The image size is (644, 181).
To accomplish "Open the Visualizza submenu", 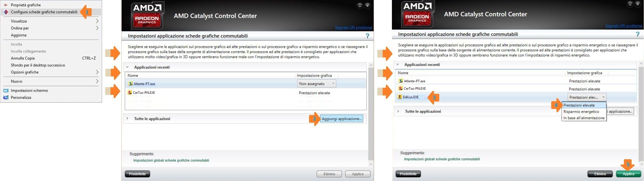I will [x=51, y=21].
